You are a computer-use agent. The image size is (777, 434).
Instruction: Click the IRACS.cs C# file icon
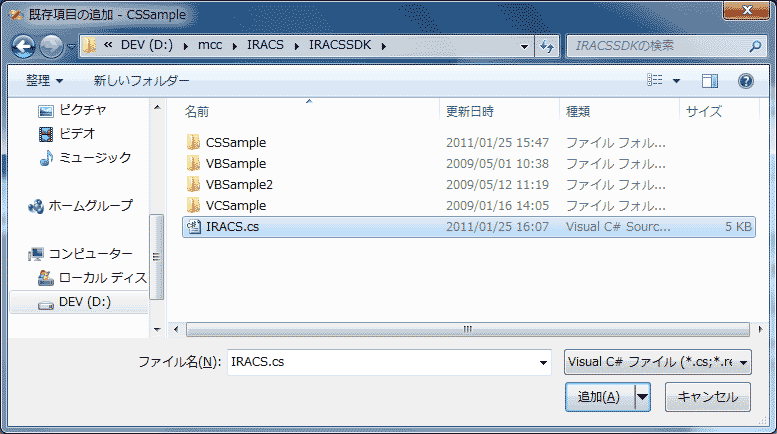[x=193, y=226]
